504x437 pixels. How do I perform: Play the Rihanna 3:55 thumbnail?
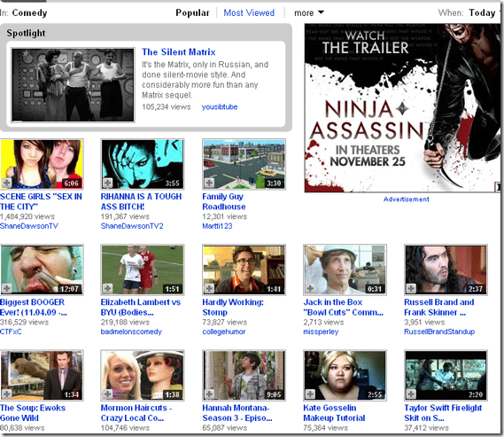[x=143, y=164]
